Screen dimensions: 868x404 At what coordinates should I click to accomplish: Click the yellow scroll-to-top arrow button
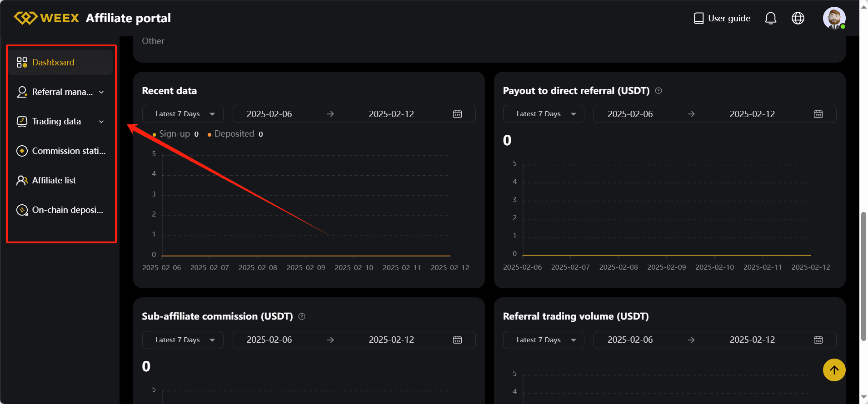click(x=834, y=370)
